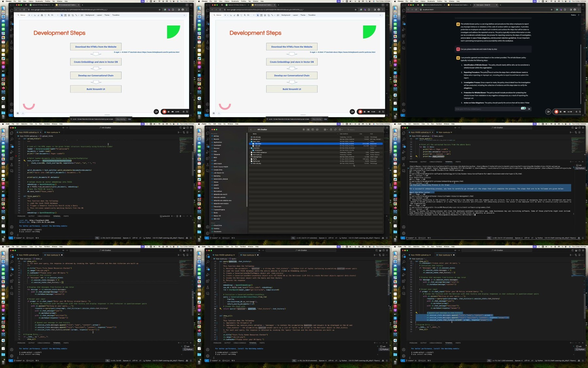
Task: Open the Streamlit menu beside Deploy
Action: (579, 15)
